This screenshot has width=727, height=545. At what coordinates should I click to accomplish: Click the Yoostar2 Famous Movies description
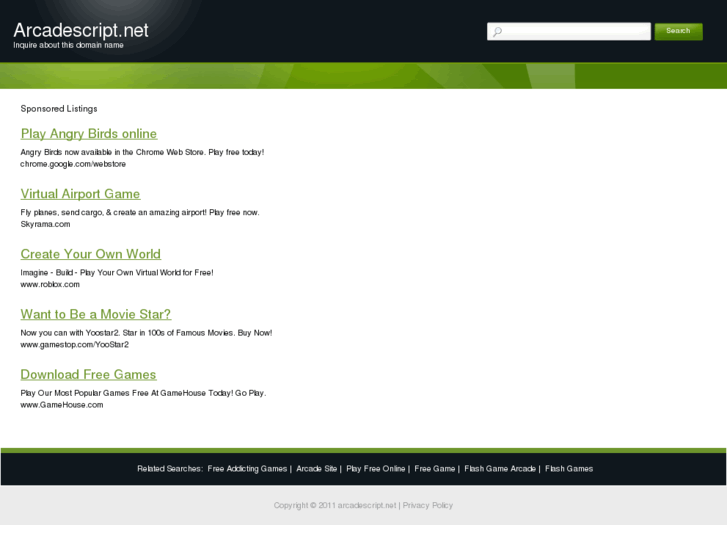[x=146, y=333]
